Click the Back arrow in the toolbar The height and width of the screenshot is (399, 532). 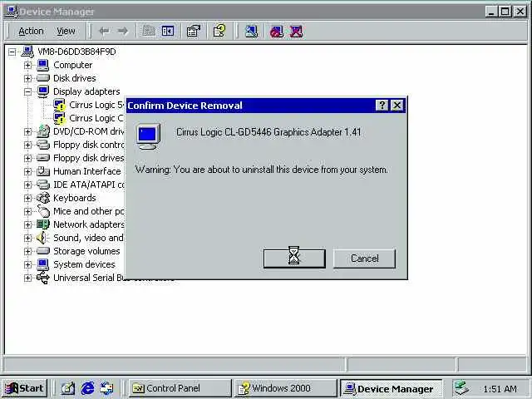[104, 32]
